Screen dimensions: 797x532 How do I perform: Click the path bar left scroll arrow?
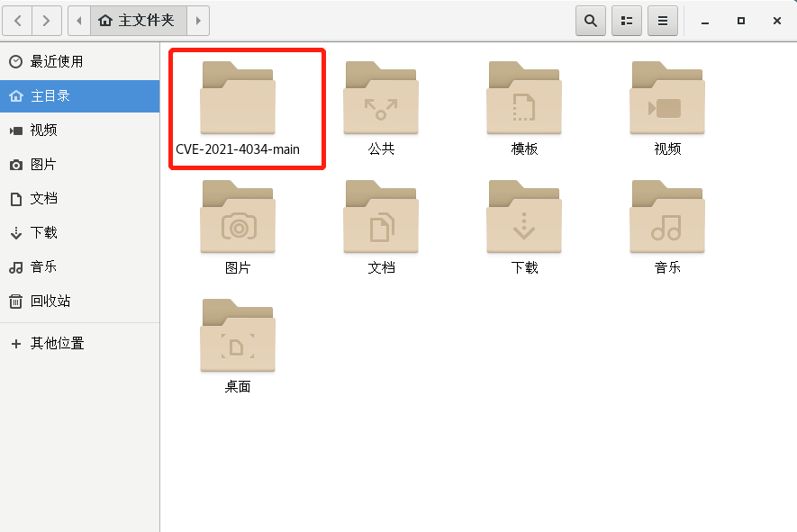[79, 21]
